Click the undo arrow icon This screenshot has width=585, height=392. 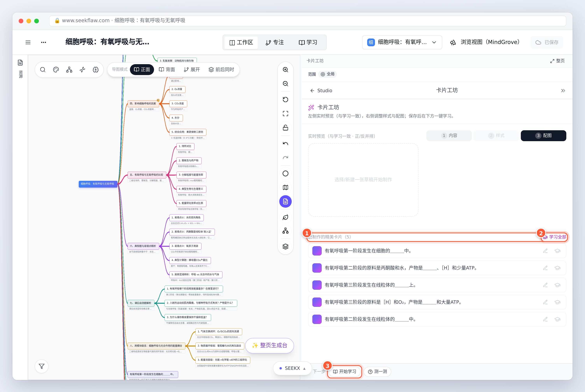(x=285, y=143)
